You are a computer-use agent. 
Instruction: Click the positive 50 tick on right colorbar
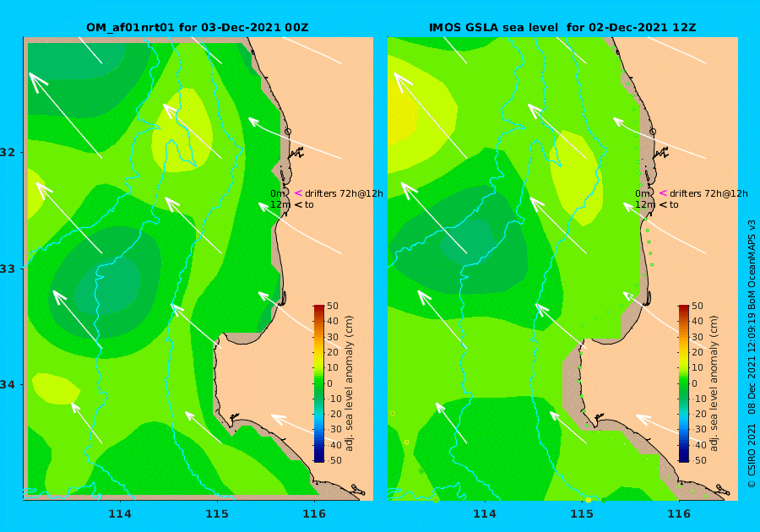[x=698, y=306]
